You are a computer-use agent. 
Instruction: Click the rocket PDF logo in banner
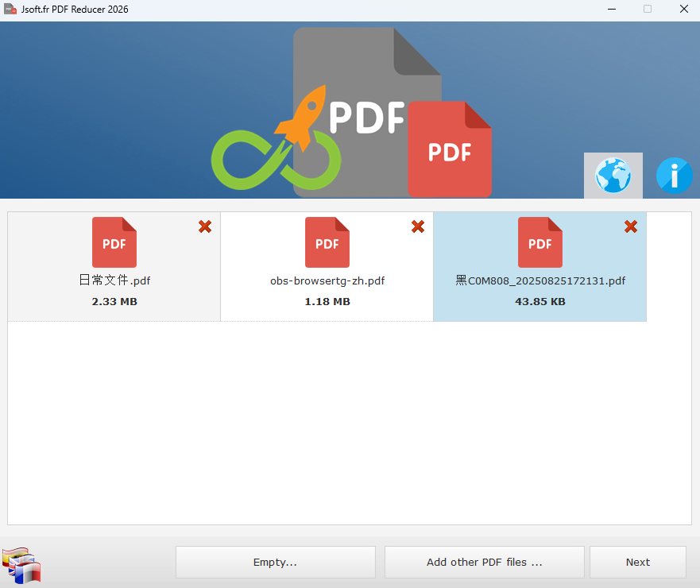pyautogui.click(x=350, y=115)
